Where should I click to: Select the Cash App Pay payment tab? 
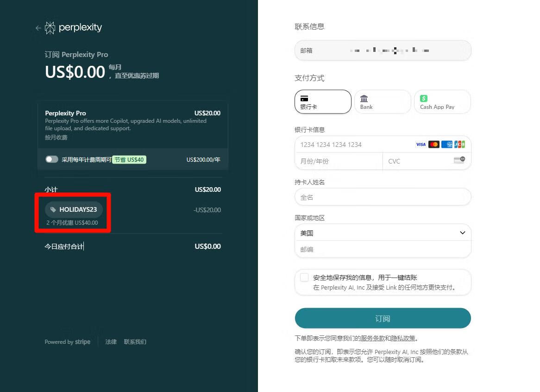tap(442, 101)
